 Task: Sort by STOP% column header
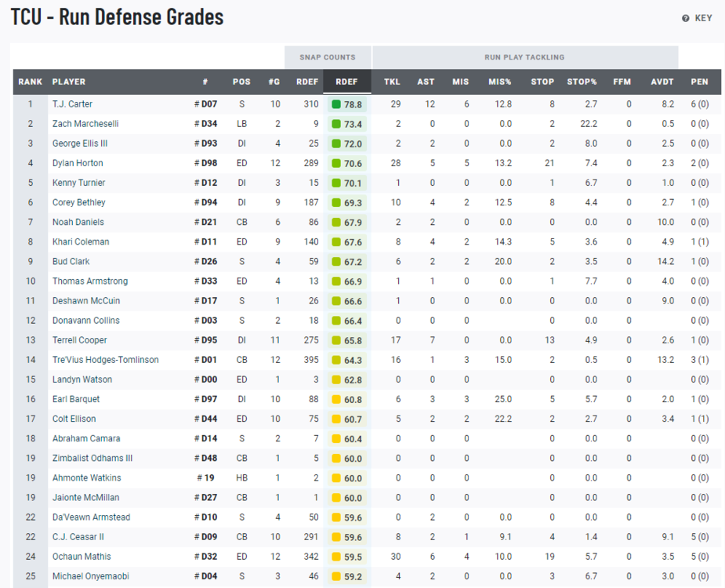(x=582, y=82)
